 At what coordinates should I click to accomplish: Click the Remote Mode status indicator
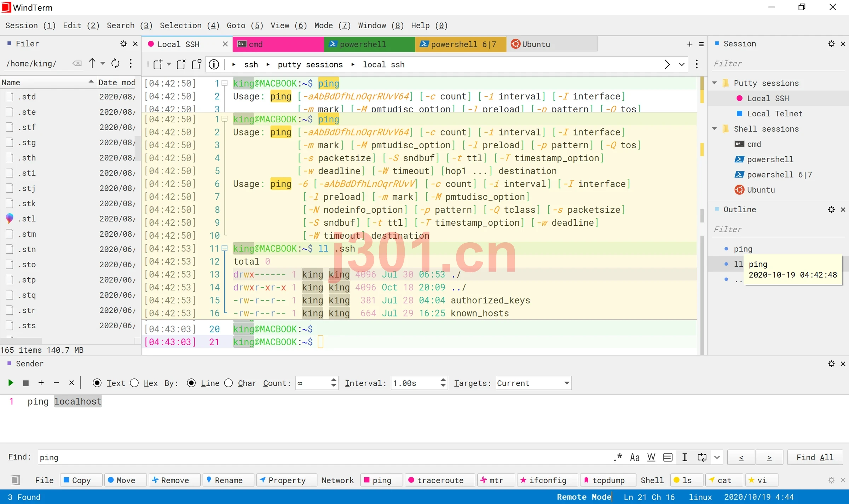(584, 497)
